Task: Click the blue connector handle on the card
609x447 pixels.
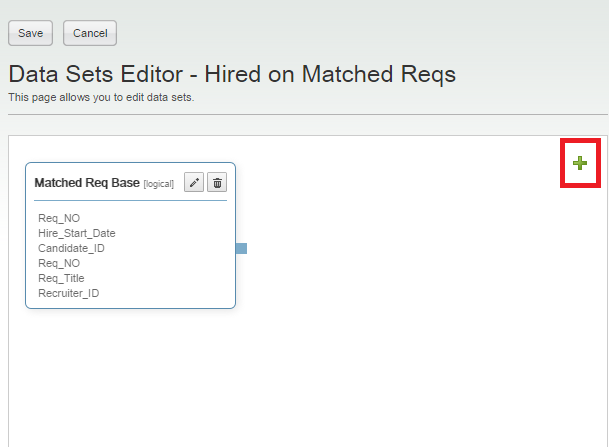Action: pos(241,248)
